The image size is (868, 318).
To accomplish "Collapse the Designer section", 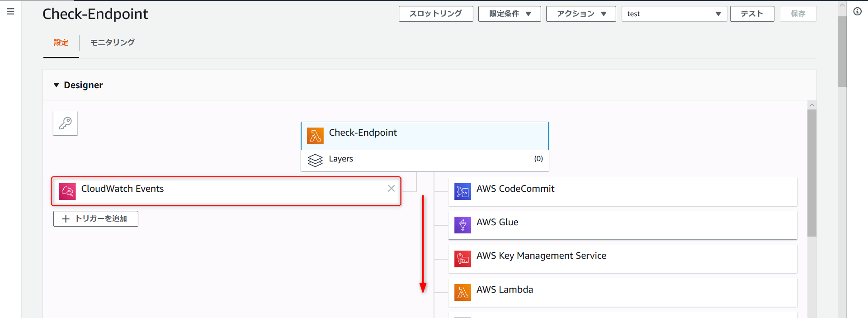I will pos(57,85).
